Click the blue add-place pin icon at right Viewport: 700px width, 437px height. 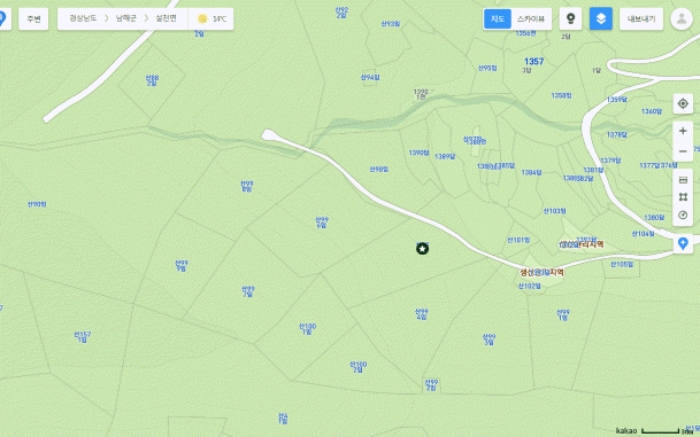683,244
